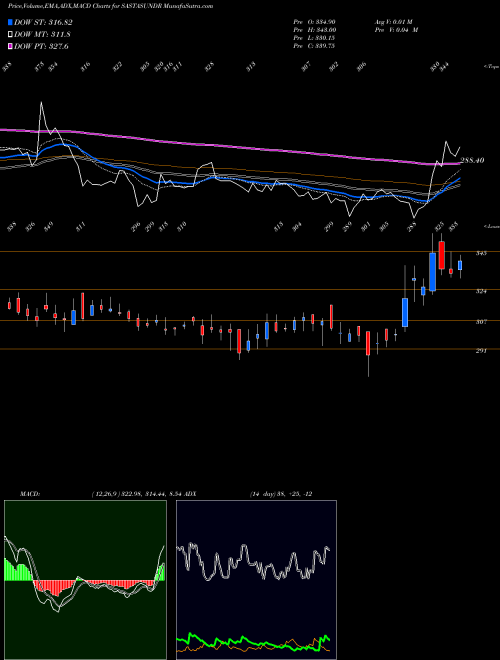Click the 288.40 price label on EMA chart
This screenshot has width=500, height=660.
[x=472, y=160]
